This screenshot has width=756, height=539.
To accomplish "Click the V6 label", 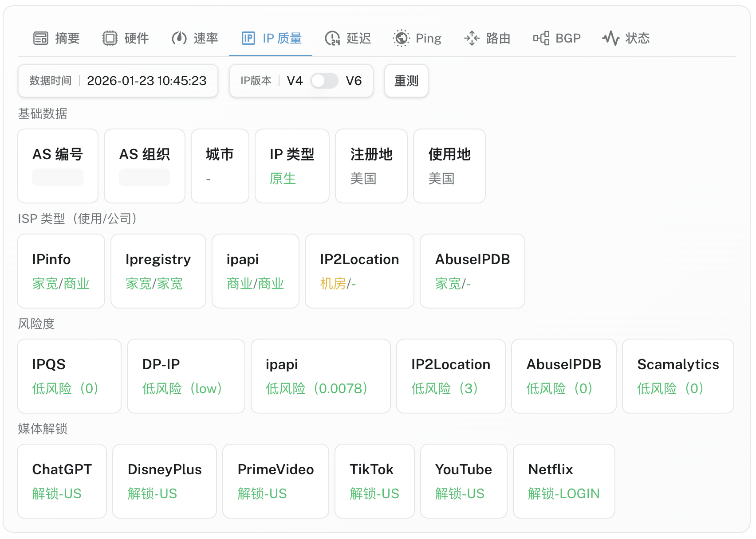I will click(354, 81).
